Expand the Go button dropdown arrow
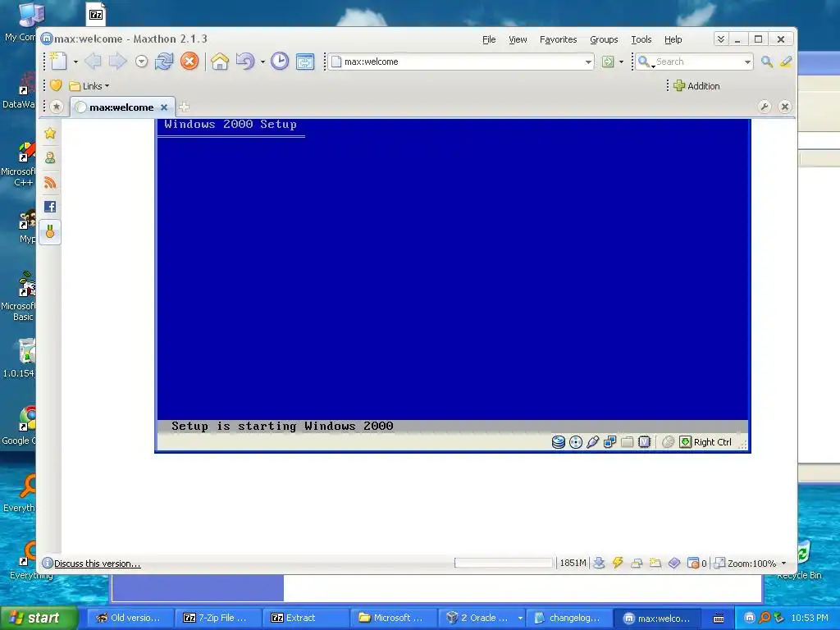Screen dimensions: 840x630 622,62
